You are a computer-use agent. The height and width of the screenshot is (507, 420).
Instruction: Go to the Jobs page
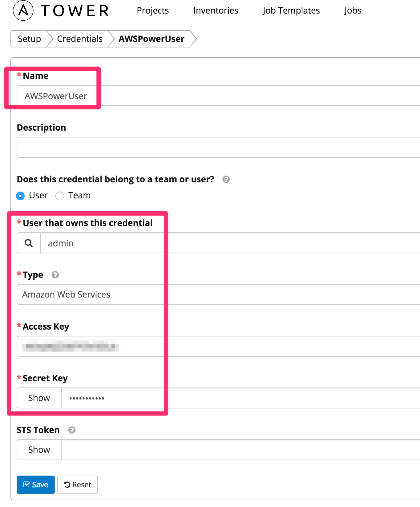click(x=352, y=10)
